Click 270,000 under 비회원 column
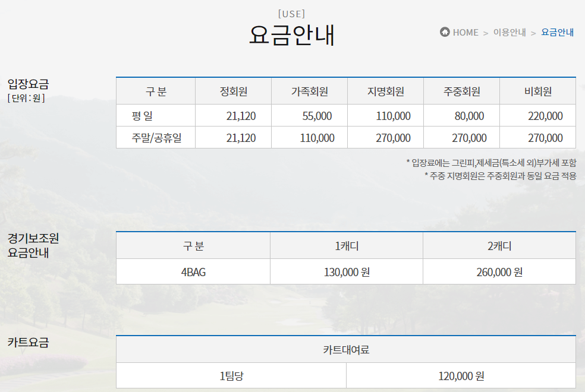 coord(545,138)
